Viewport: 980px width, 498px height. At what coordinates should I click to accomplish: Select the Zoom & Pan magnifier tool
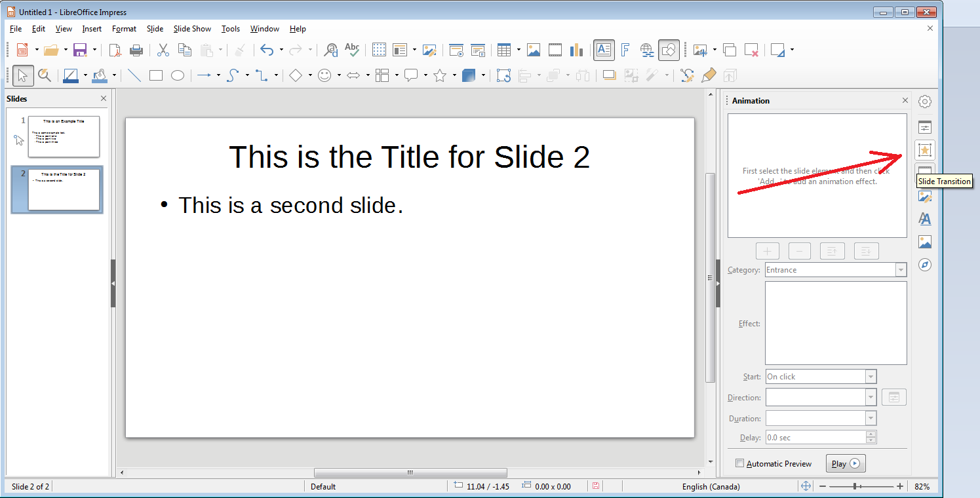(45, 75)
